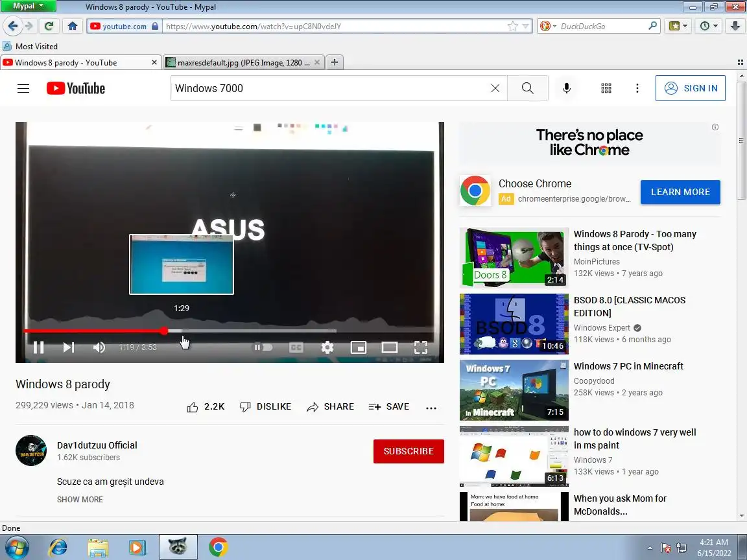Image resolution: width=747 pixels, height=560 pixels.
Task: Search with voice microphone button
Action: click(x=567, y=88)
